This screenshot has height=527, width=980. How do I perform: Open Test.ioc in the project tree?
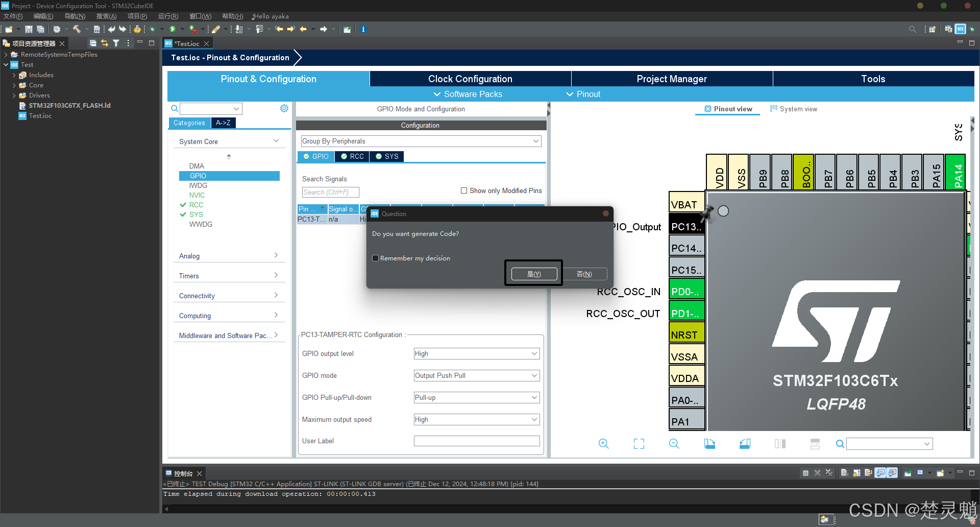click(40, 116)
